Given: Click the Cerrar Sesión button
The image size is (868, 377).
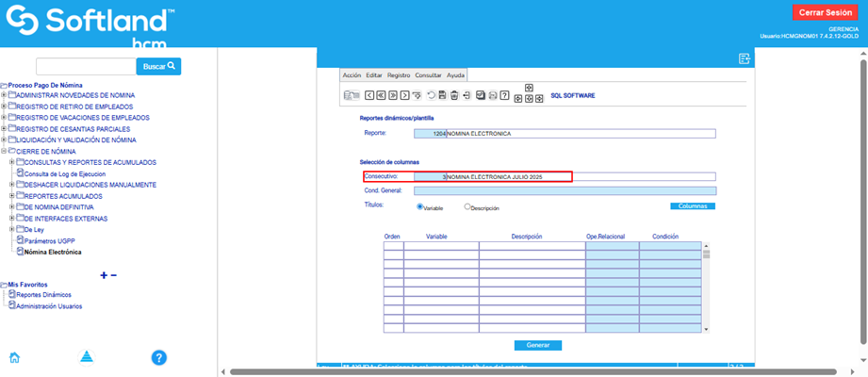Looking at the screenshot, I should [x=825, y=12].
